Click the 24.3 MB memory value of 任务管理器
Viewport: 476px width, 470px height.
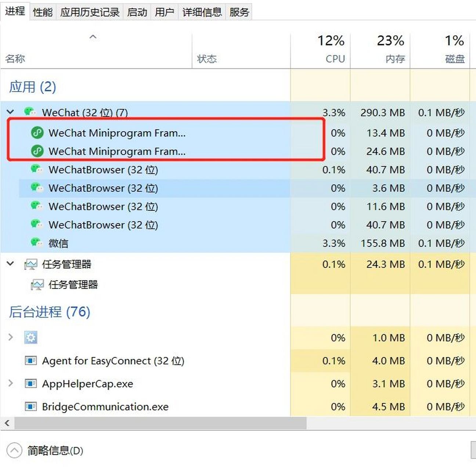(x=386, y=264)
